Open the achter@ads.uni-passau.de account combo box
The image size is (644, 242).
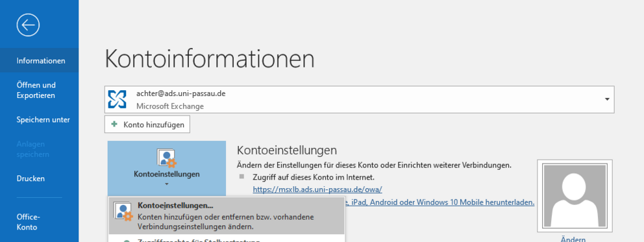click(x=360, y=100)
